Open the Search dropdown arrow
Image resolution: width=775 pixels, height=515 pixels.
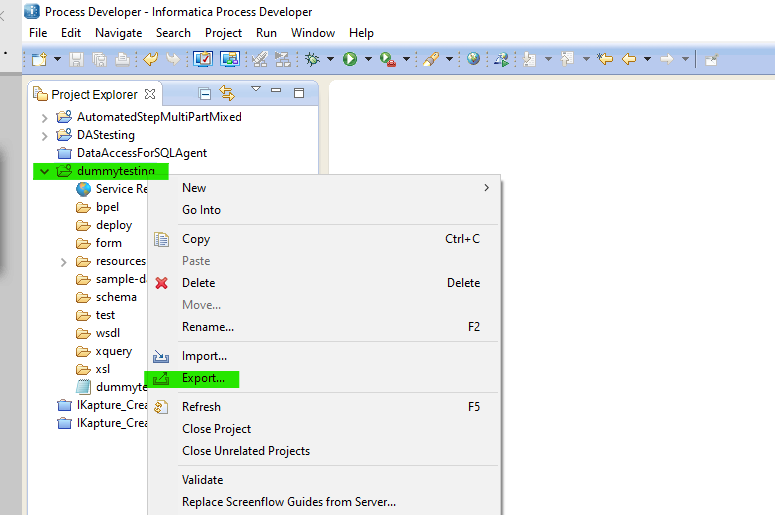pos(449,59)
